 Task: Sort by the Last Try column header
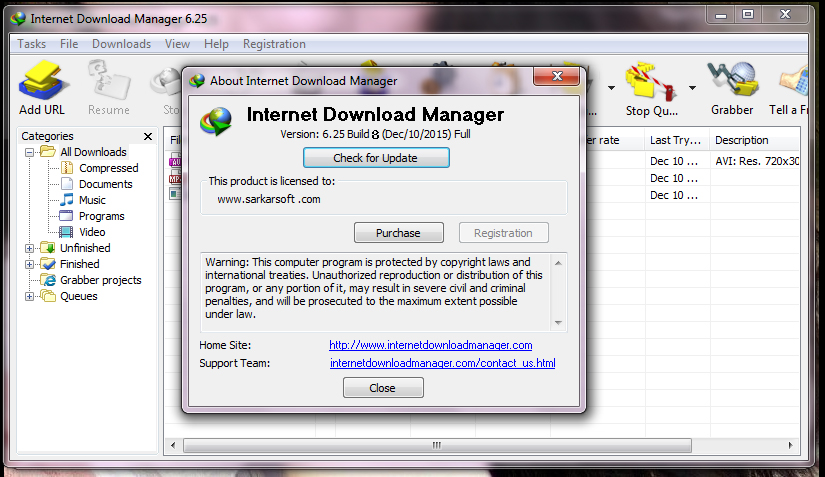point(676,140)
